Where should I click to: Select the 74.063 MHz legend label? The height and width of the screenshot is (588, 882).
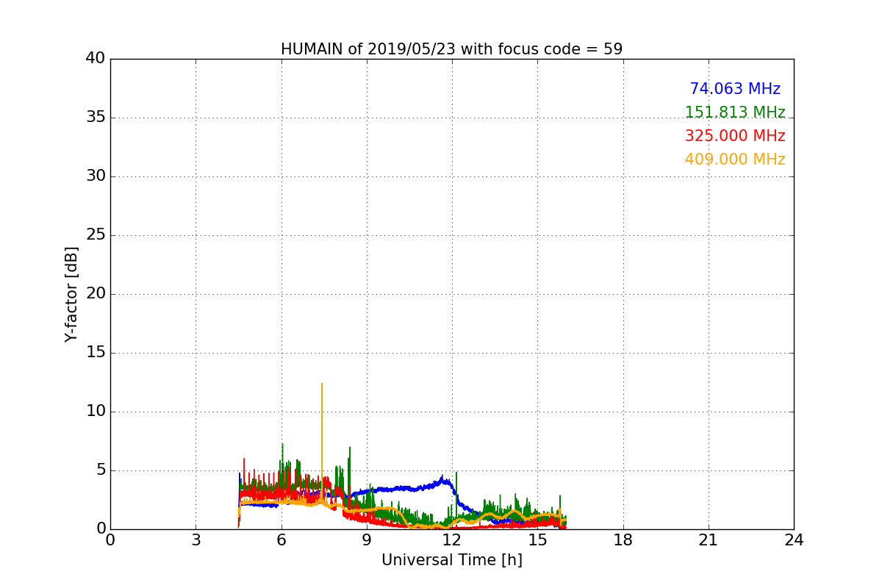click(x=735, y=89)
